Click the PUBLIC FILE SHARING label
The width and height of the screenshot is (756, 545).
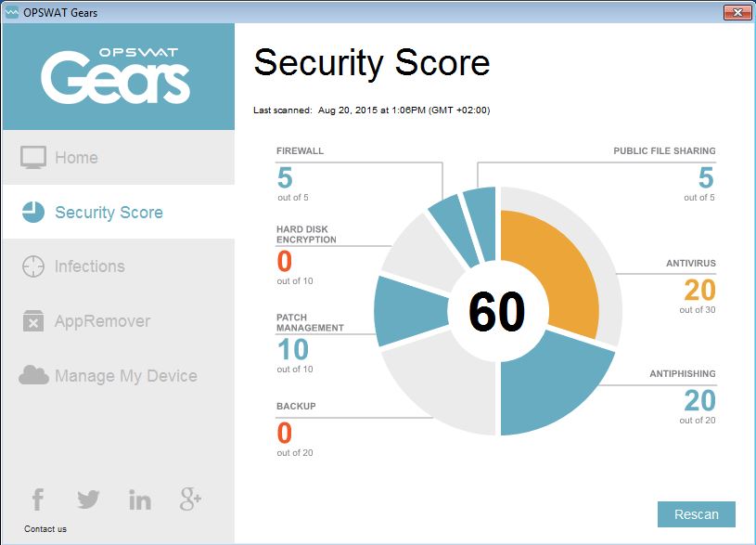click(664, 151)
